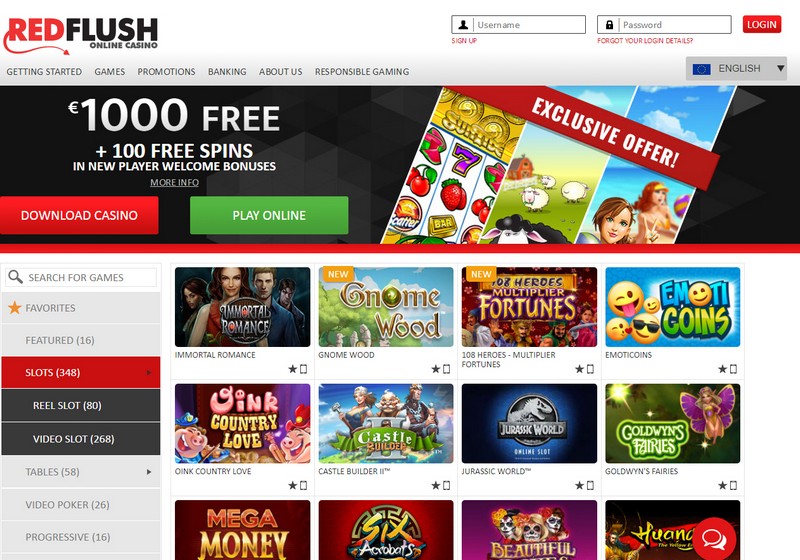Image resolution: width=800 pixels, height=560 pixels.
Task: Toggle favorite star for 108 Heroes
Action: [x=579, y=369]
